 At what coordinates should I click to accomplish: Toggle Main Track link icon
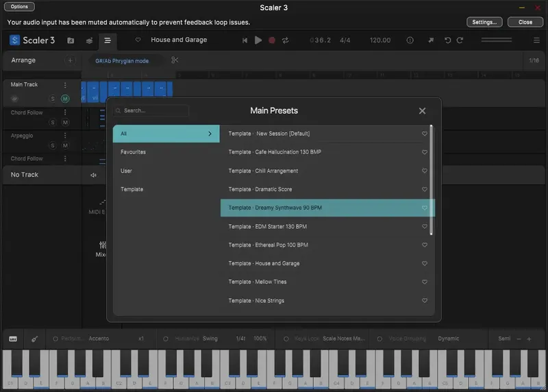14,99
